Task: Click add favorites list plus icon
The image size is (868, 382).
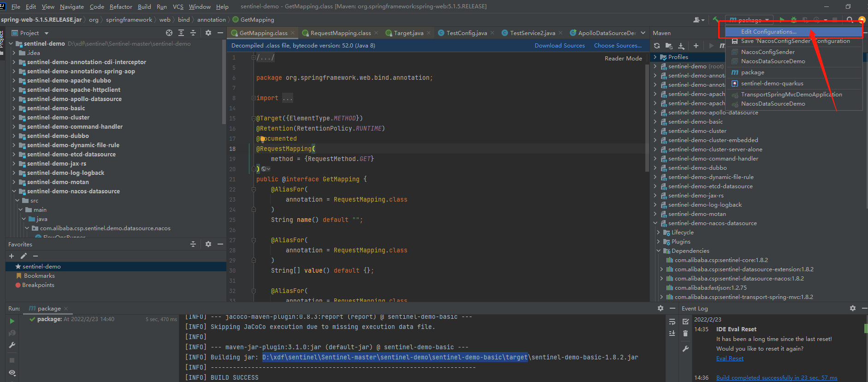Action: point(12,256)
